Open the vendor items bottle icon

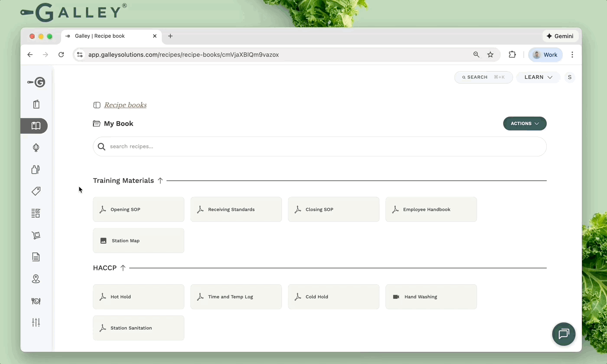[x=36, y=169]
